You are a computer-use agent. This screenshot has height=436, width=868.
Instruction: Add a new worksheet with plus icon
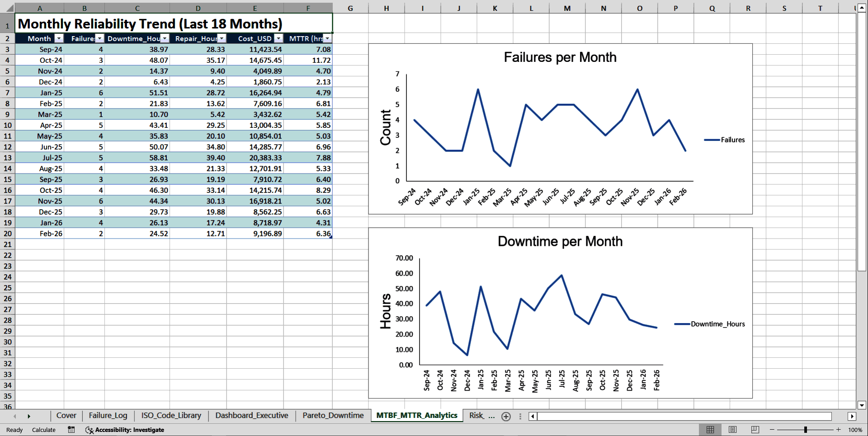point(506,416)
